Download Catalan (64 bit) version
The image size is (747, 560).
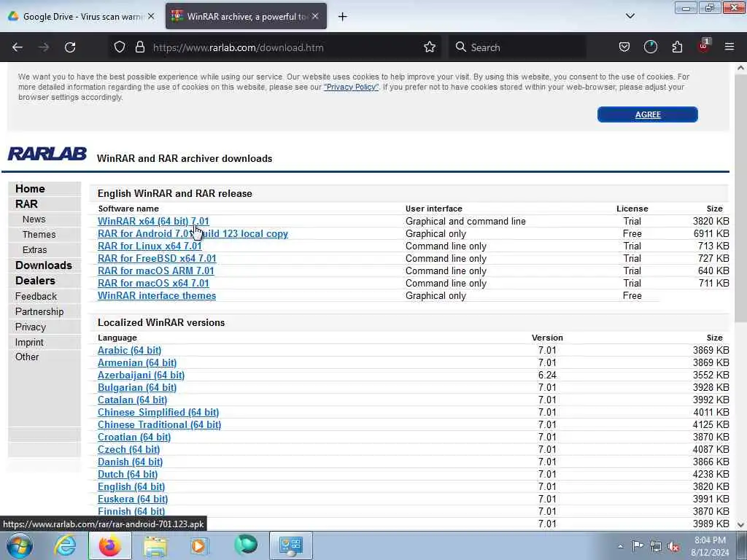[133, 400]
